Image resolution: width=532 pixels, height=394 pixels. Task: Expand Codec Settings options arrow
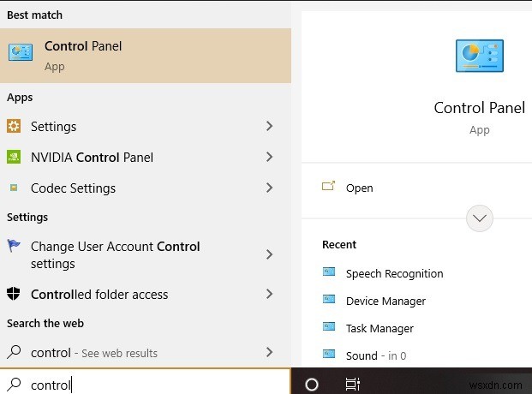(269, 188)
